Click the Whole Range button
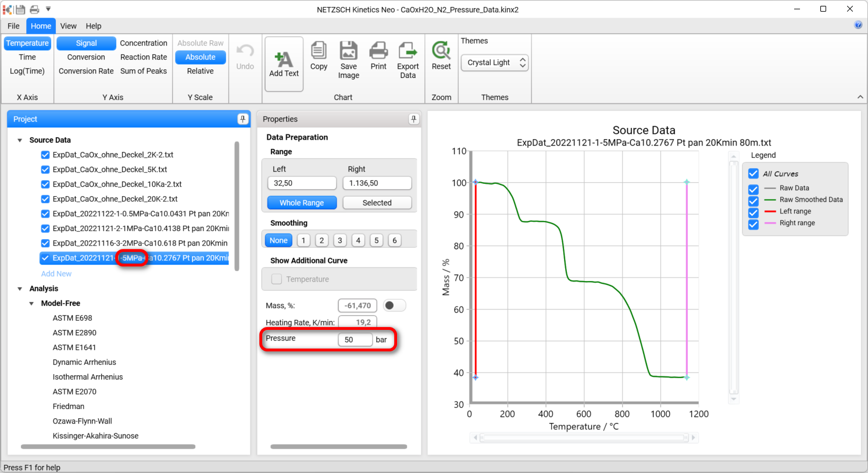This screenshot has width=868, height=473. pos(302,203)
